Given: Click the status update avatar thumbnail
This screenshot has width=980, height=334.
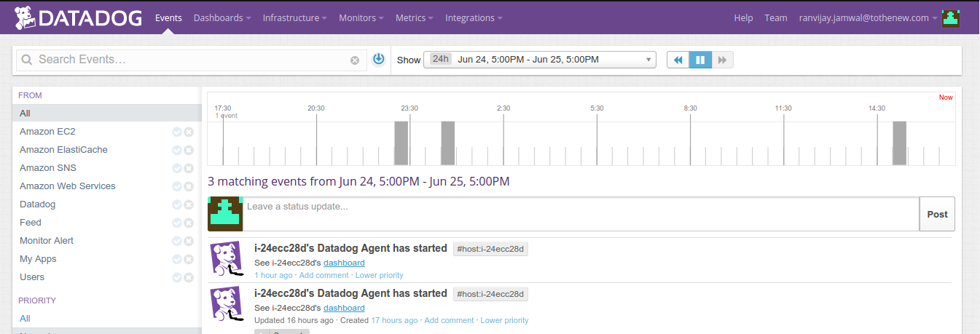Looking at the screenshot, I should coord(224,214).
